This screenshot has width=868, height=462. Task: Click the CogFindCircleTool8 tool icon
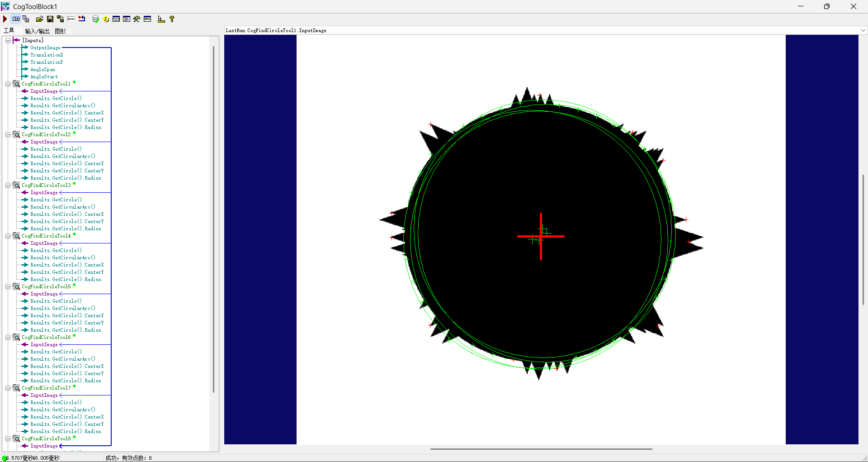tap(16, 438)
